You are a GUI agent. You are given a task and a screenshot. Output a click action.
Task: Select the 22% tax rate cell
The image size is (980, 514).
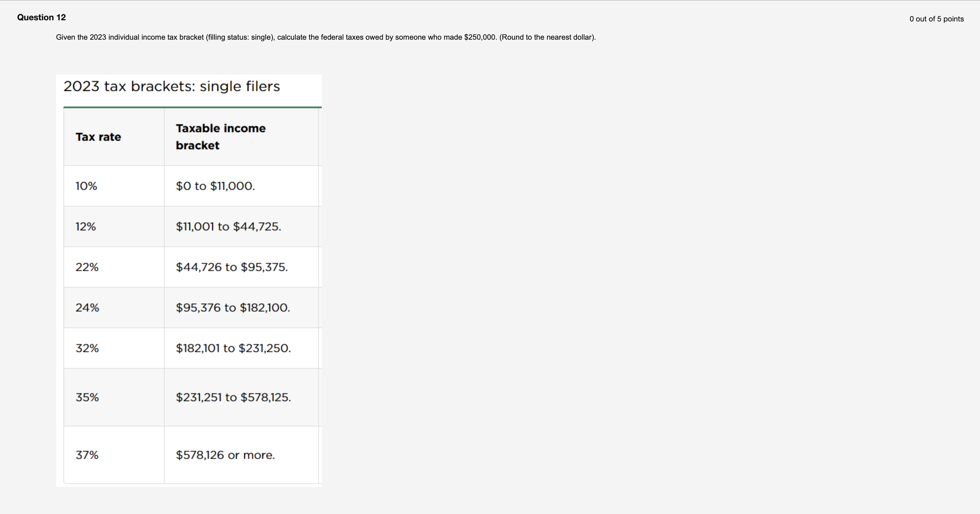coord(87,267)
